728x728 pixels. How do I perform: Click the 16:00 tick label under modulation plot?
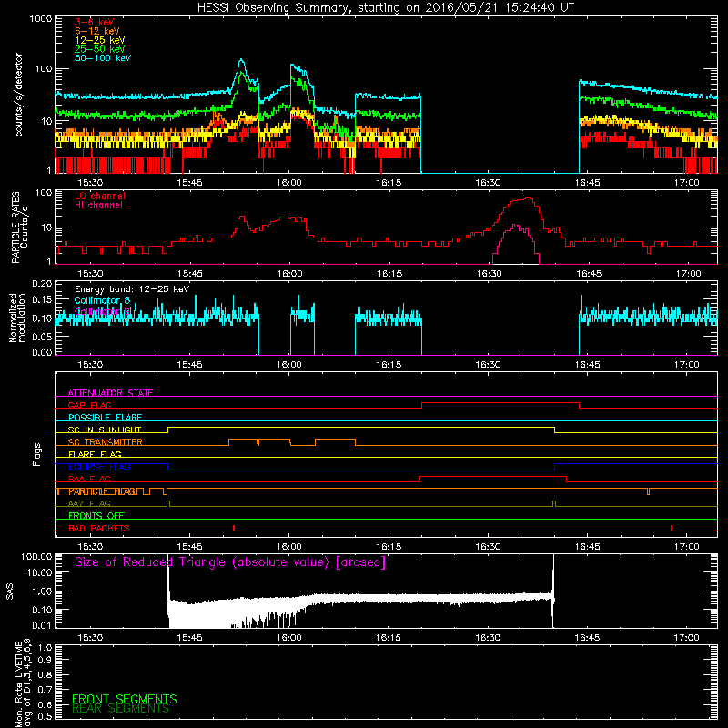[x=289, y=365]
